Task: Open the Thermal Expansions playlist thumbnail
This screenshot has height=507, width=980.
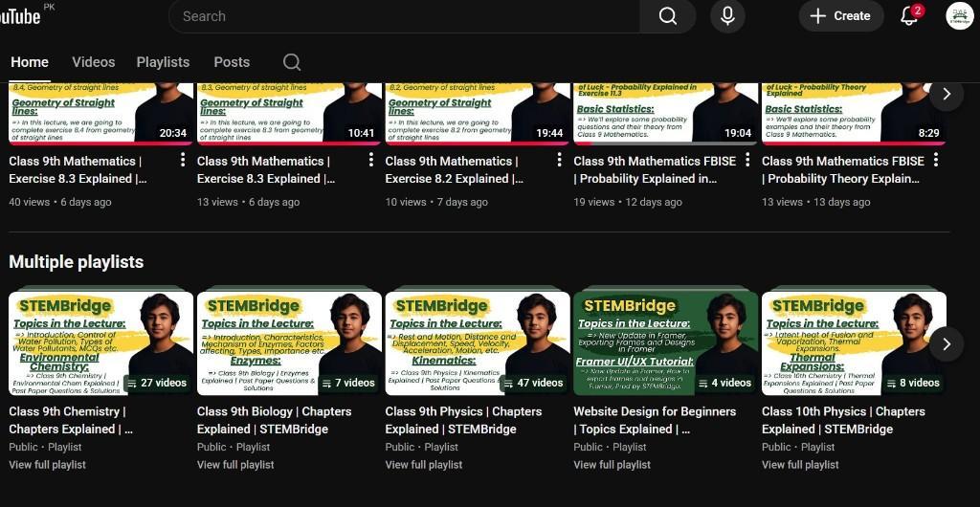Action: click(854, 343)
